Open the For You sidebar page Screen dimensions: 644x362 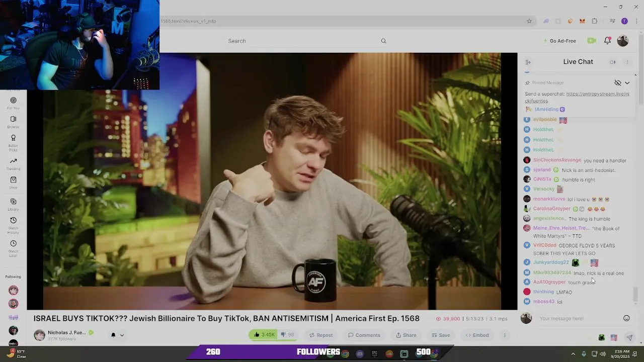13,103
